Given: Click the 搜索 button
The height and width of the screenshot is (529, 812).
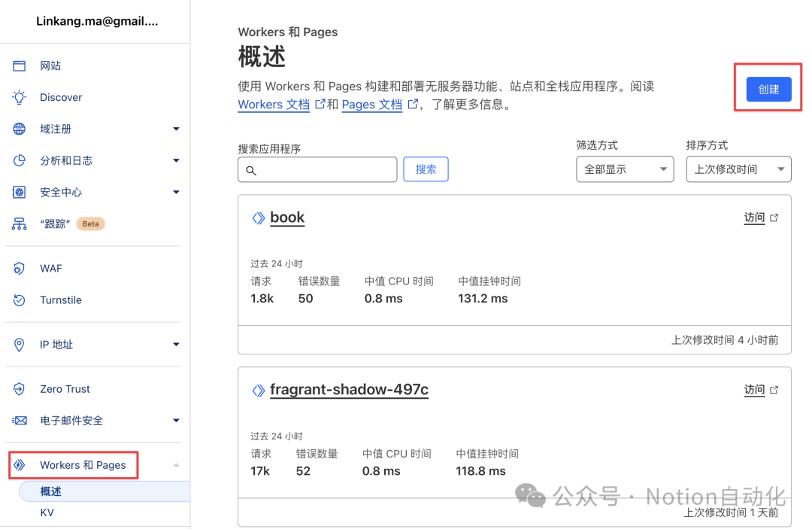Looking at the screenshot, I should [426, 169].
